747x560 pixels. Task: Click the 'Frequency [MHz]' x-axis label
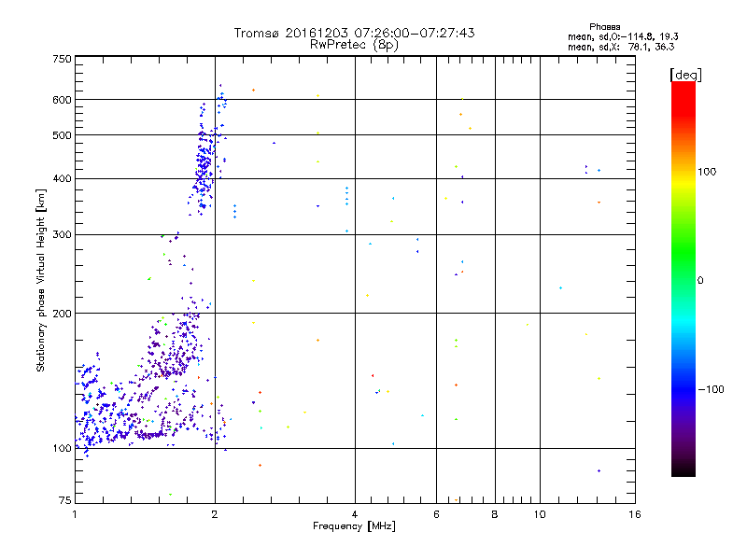coord(354,526)
